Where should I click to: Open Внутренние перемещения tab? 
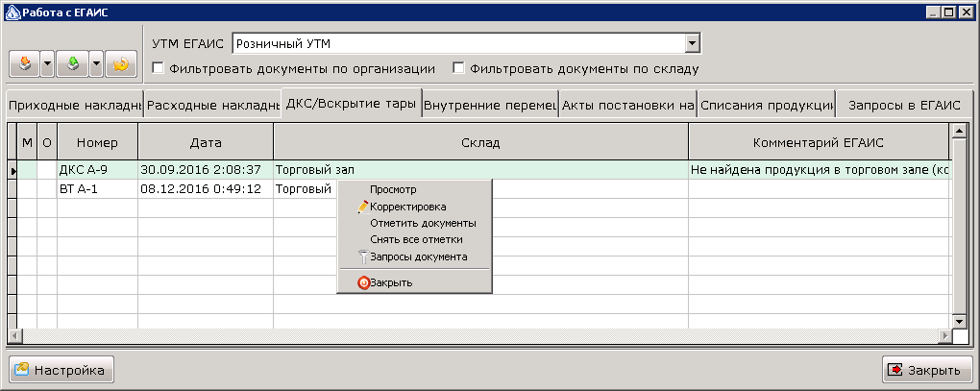coord(490,106)
